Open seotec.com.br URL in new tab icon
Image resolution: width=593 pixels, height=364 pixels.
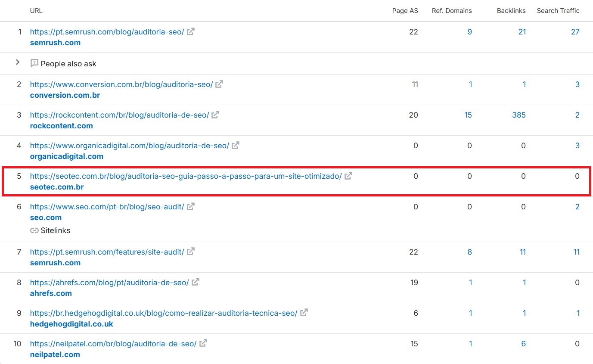coord(348,176)
